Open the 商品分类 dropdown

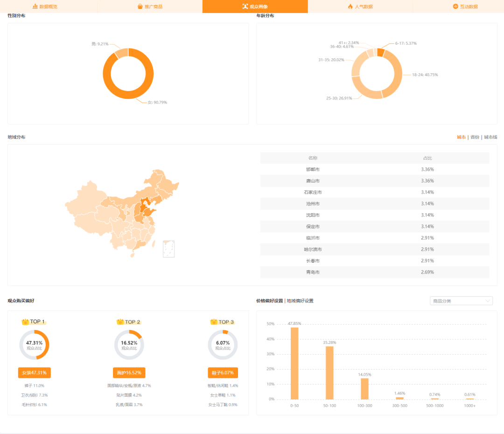pyautogui.click(x=461, y=301)
